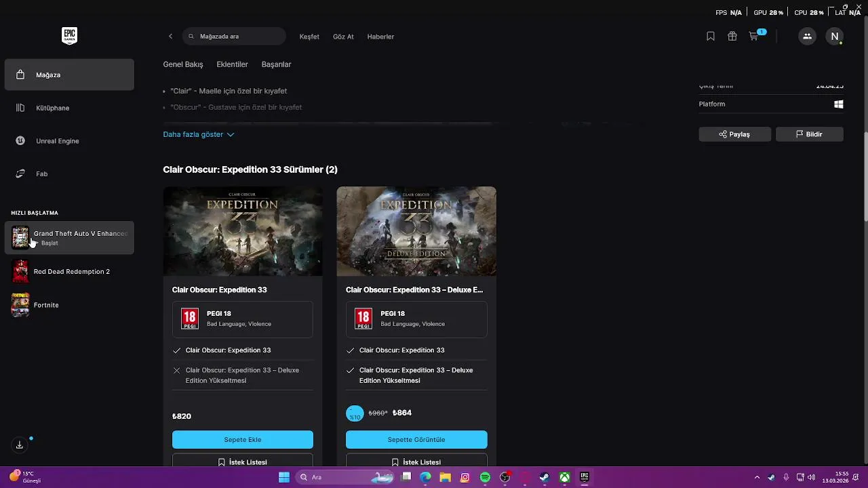Click the %10 discount badge
Screen dimensions: 868x488
click(x=355, y=413)
